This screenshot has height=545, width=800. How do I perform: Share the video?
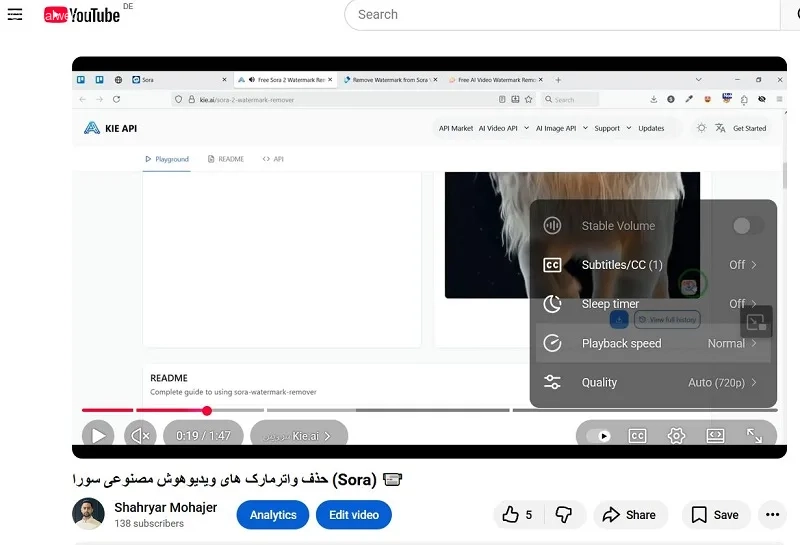tap(630, 515)
